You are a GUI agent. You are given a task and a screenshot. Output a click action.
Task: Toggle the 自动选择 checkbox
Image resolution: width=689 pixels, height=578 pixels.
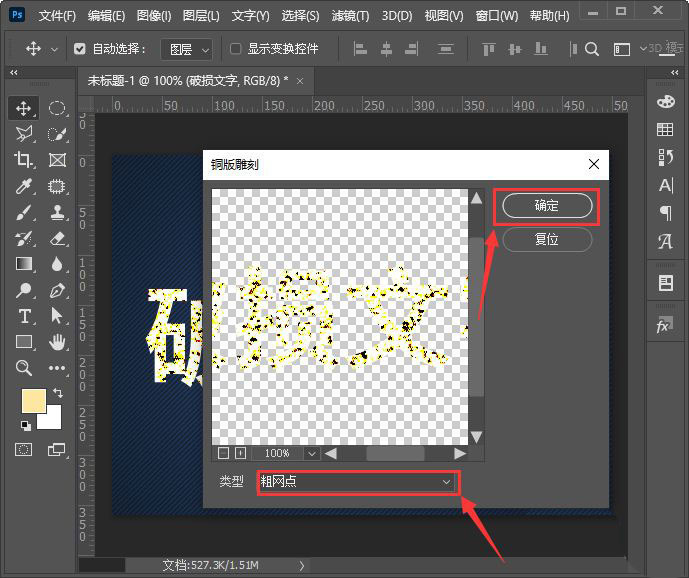80,48
